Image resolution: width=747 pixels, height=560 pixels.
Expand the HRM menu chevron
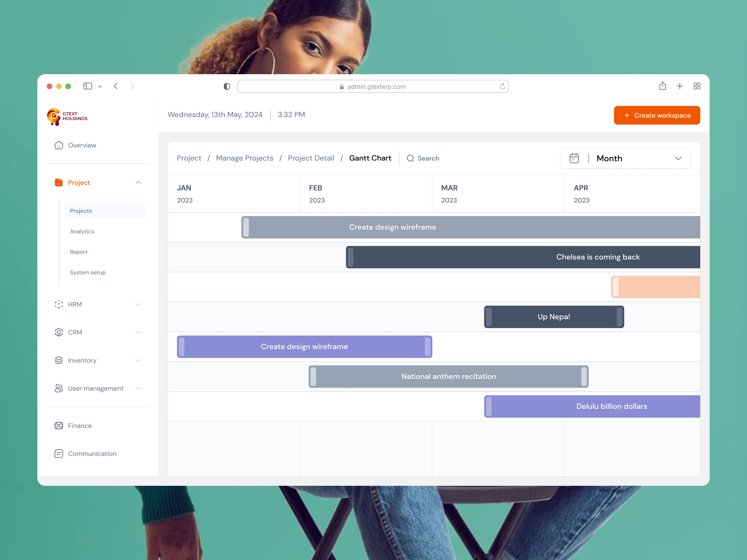point(138,304)
